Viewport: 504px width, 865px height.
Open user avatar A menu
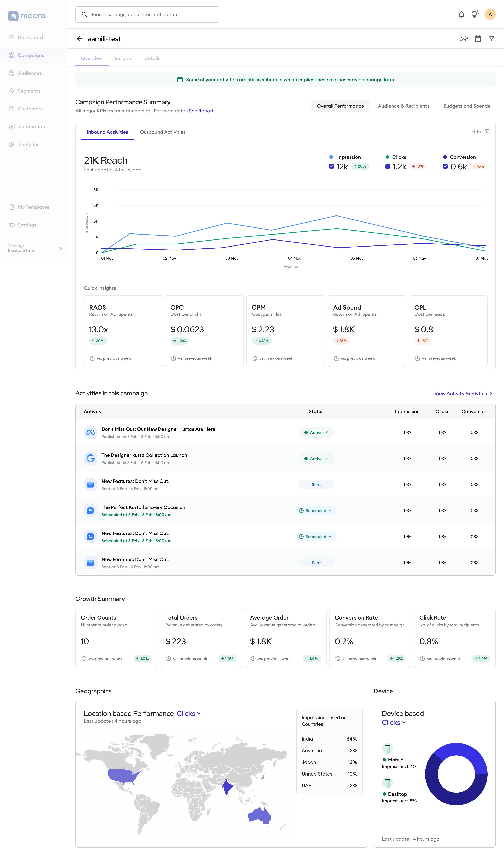pos(490,14)
